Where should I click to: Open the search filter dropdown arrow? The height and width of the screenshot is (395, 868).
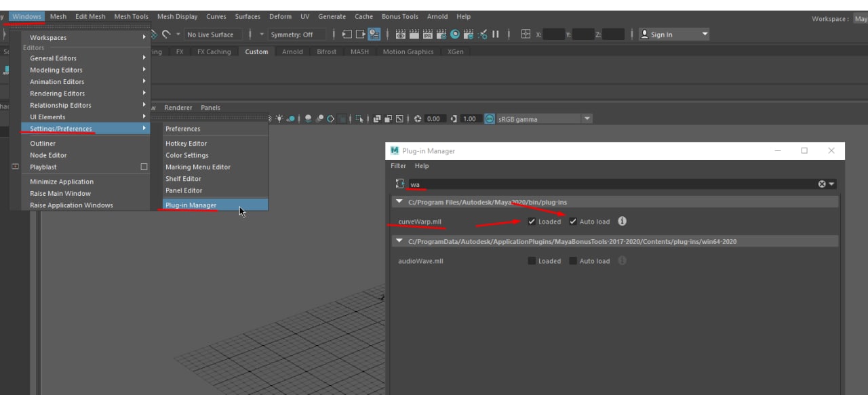(831, 184)
